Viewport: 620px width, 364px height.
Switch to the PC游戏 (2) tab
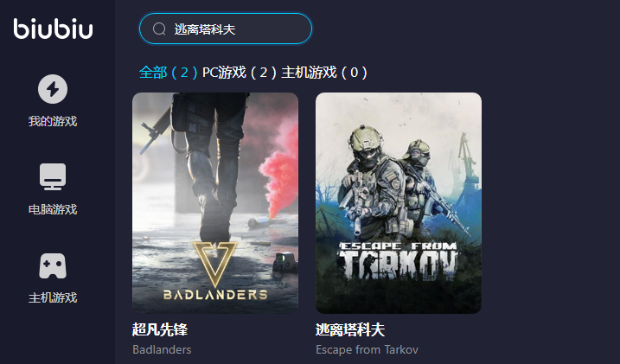click(240, 73)
